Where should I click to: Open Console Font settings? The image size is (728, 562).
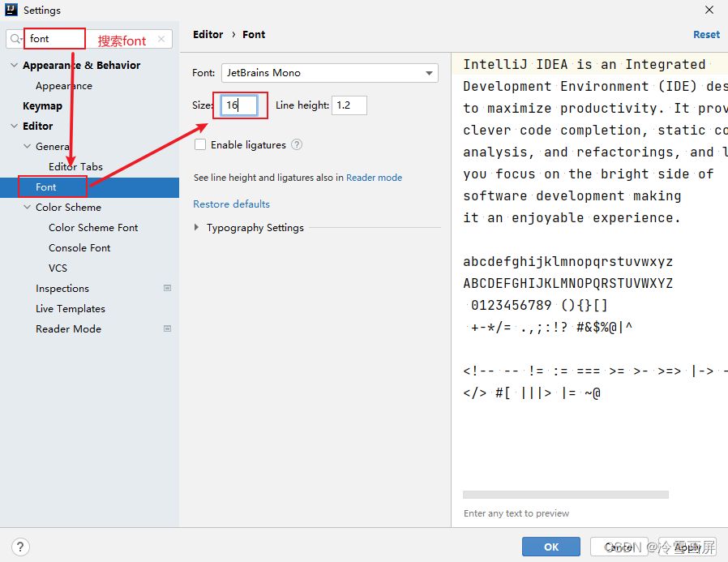click(79, 248)
